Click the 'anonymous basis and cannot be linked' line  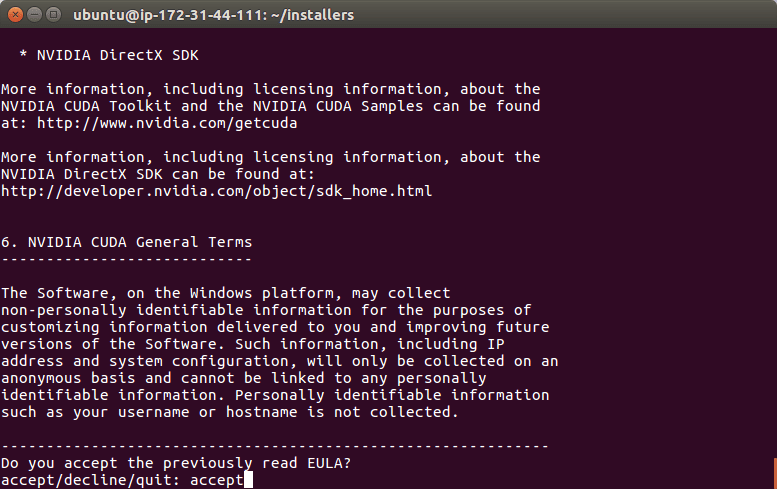tap(244, 378)
